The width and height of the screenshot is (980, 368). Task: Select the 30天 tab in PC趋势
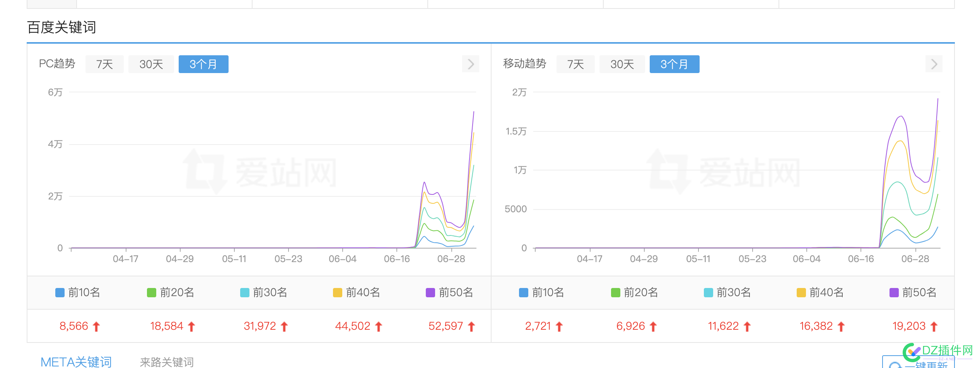(151, 64)
